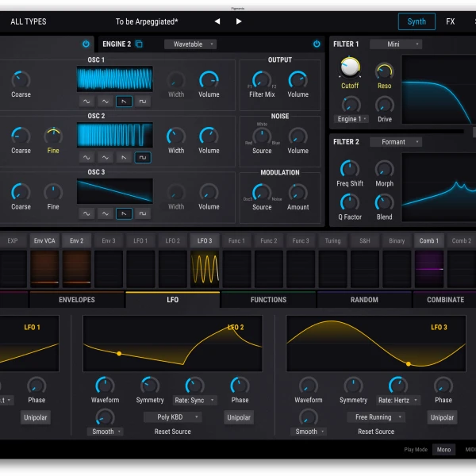Go to next preset with right arrow
This screenshot has width=476, height=476.
[x=239, y=21]
